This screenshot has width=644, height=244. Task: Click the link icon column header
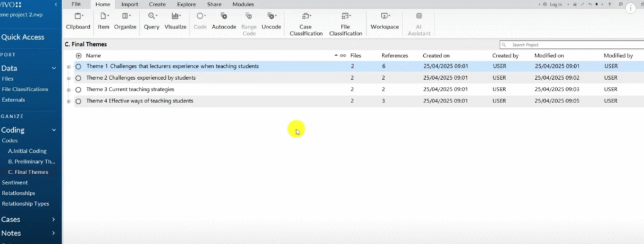(x=343, y=55)
